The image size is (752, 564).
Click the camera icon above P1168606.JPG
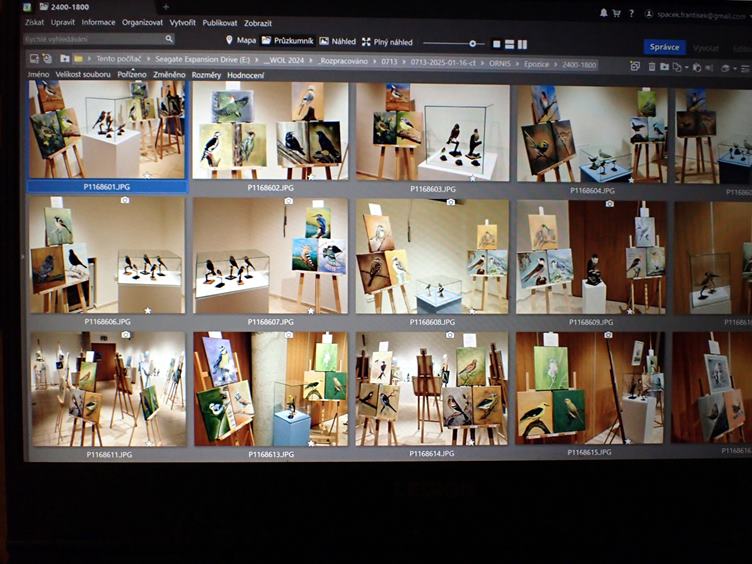pos(125,200)
